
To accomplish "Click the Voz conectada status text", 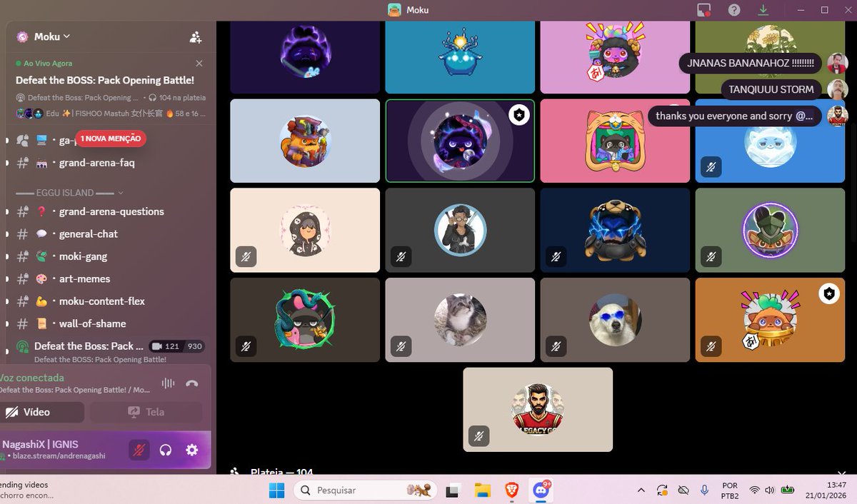I will click(x=31, y=378).
